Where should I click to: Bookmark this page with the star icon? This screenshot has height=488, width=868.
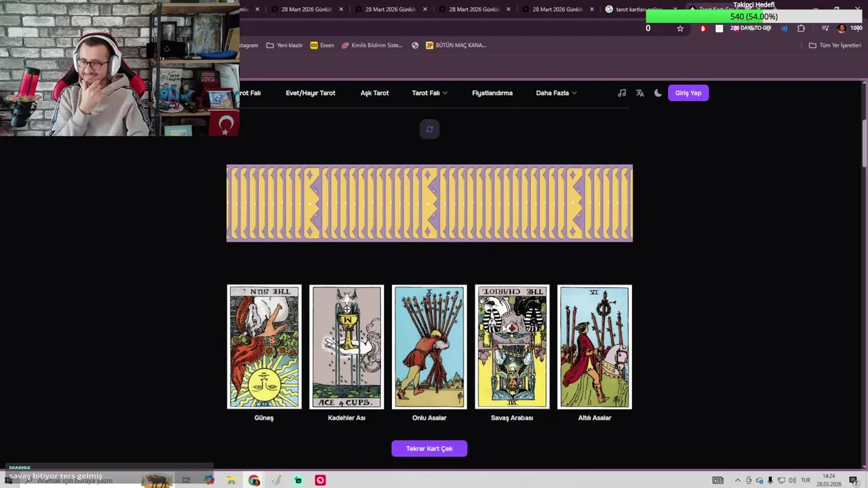(x=680, y=28)
